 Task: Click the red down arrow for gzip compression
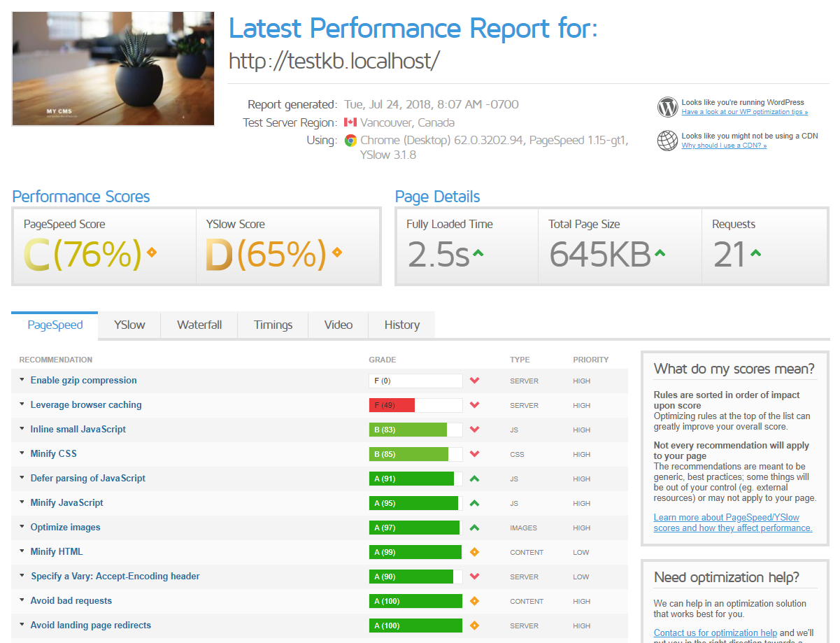coord(474,381)
